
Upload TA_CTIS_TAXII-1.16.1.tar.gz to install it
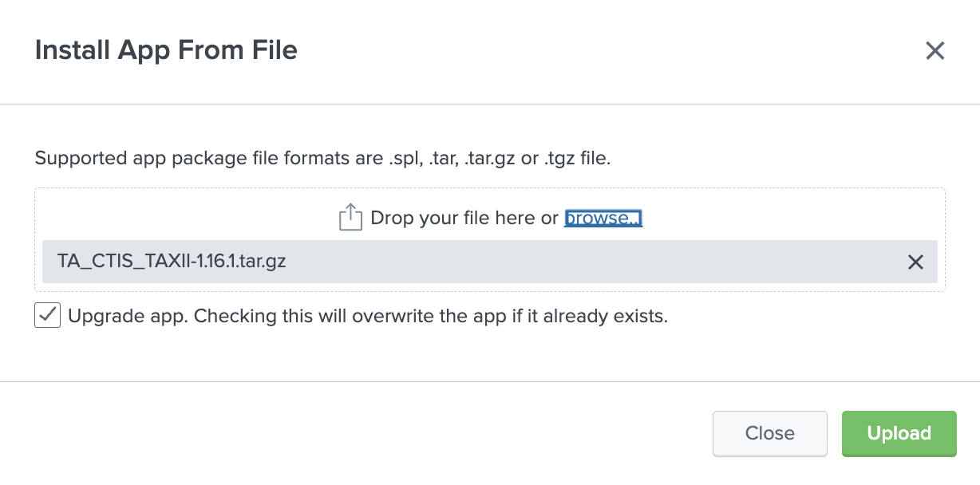pos(899,433)
